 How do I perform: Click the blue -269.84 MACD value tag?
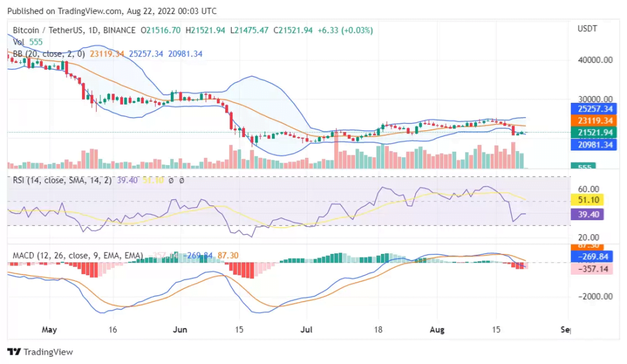point(591,257)
